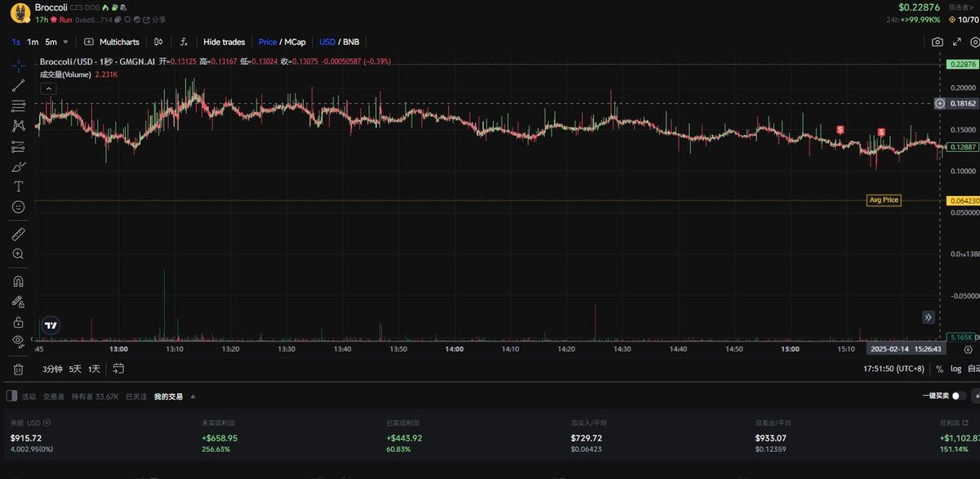Click Hide trades button
The width and height of the screenshot is (980, 479).
pos(224,42)
